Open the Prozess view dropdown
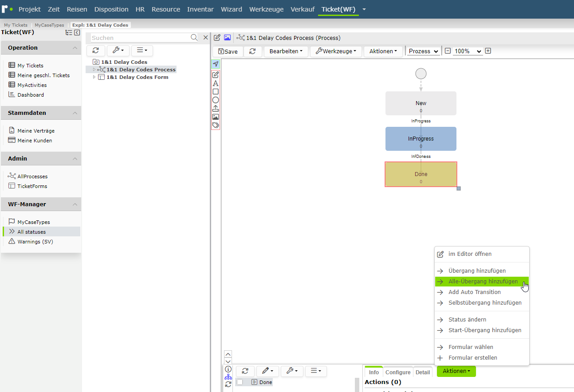 click(424, 51)
